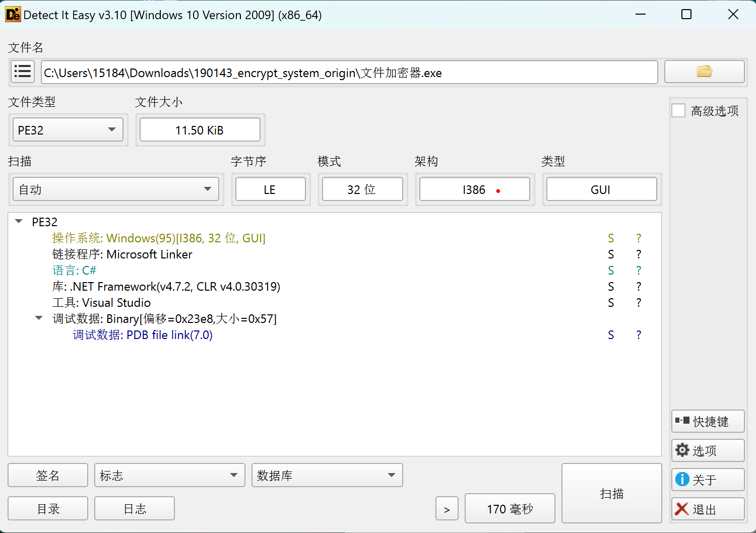Select the 工具: Visual Studio row
Viewport: 756px width, 533px height.
click(x=335, y=302)
